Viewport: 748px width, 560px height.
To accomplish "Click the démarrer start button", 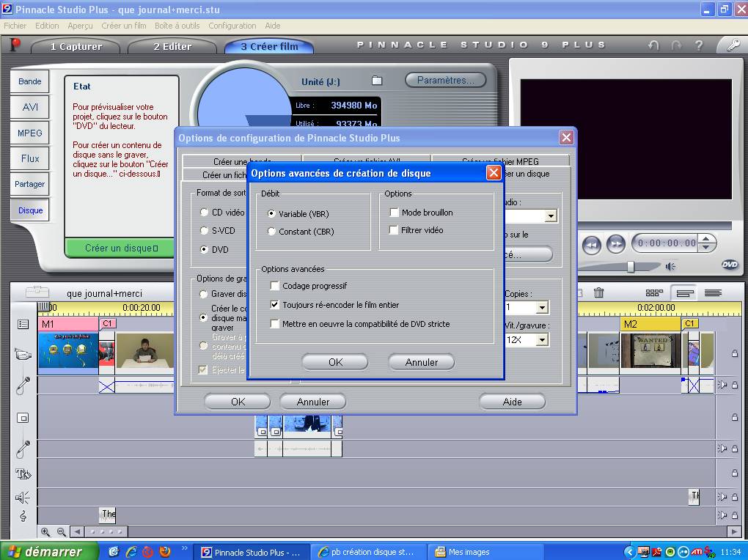I will 49,551.
